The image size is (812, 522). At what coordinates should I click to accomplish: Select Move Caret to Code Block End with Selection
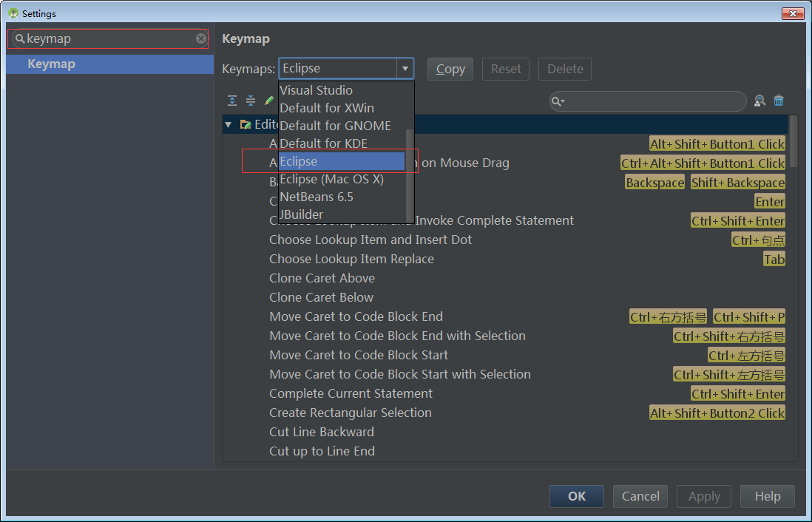[x=397, y=336]
